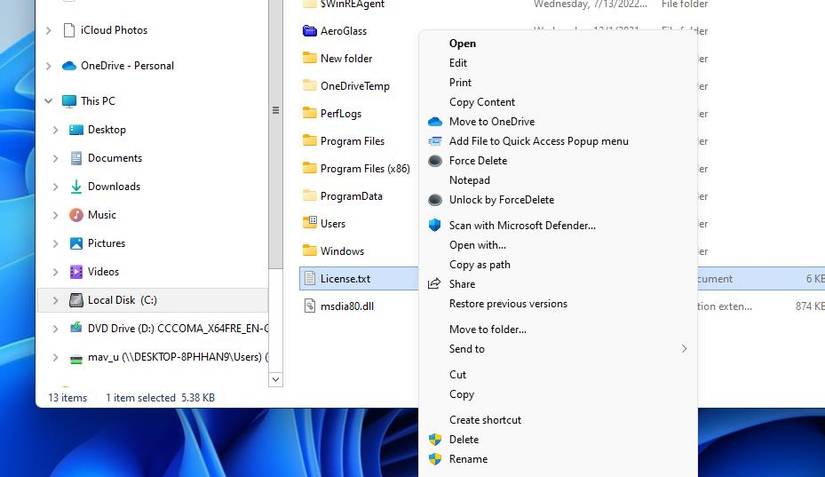825x477 pixels.
Task: Choose Copy as path menu entry
Action: tap(479, 265)
